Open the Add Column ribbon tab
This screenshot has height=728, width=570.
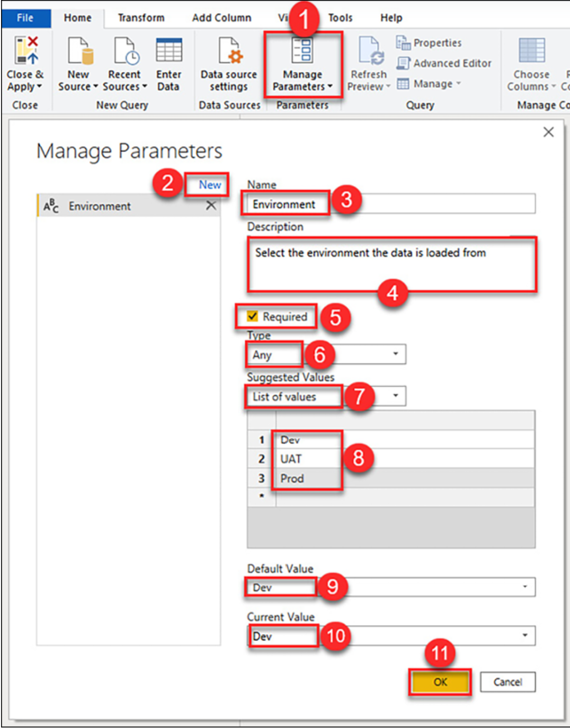pyautogui.click(x=221, y=17)
